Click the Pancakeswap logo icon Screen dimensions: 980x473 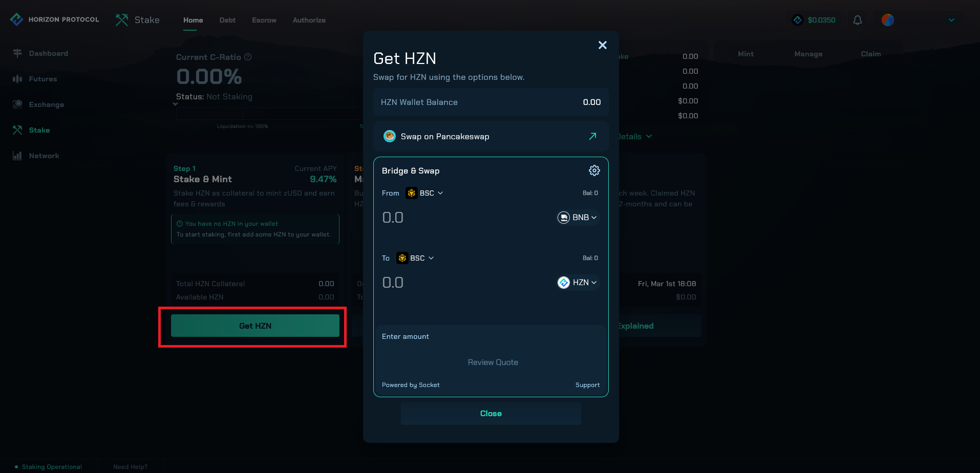(390, 136)
